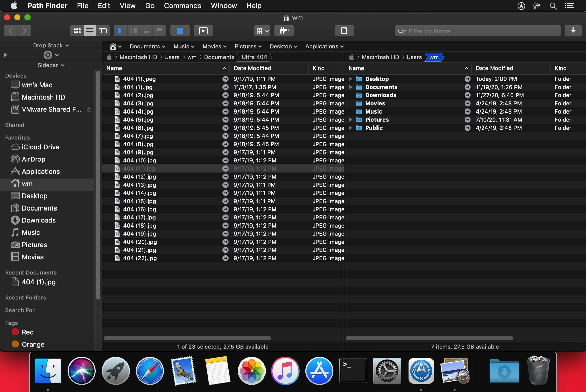This screenshot has height=392, width=586.
Task: Click the AirDrop icon in sidebar
Action: coord(15,159)
